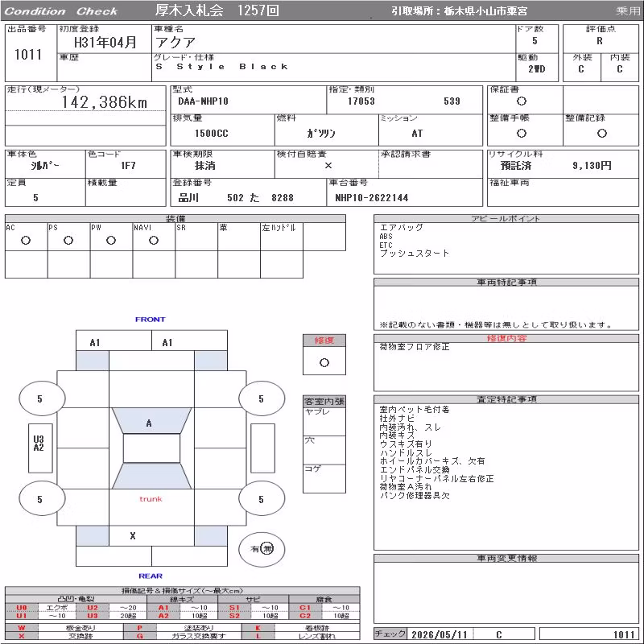Click the circle under NAVI equipment

pyautogui.click(x=154, y=240)
